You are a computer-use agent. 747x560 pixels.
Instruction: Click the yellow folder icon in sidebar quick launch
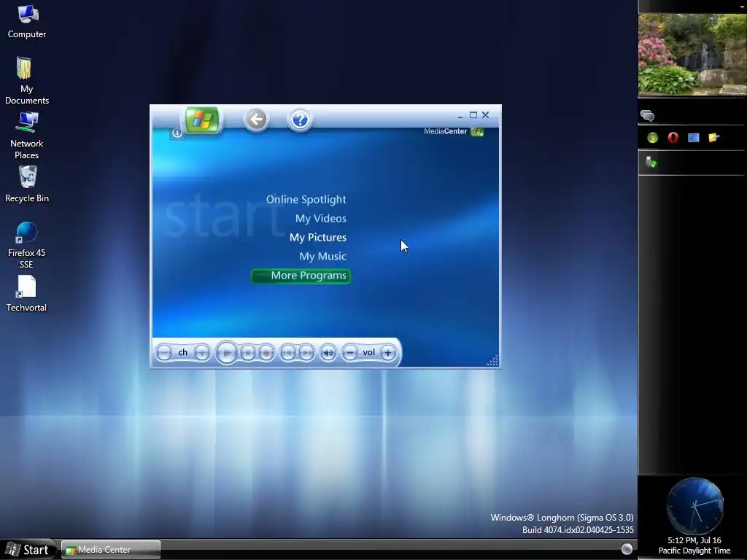713,138
